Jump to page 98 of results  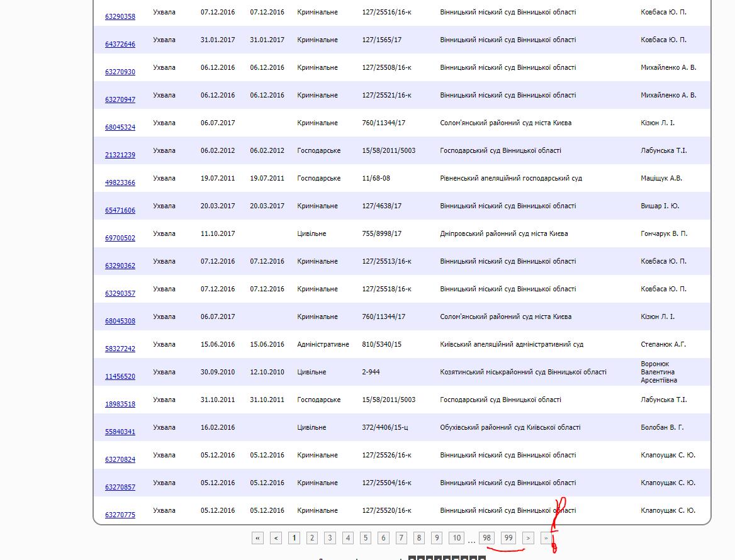pos(486,537)
